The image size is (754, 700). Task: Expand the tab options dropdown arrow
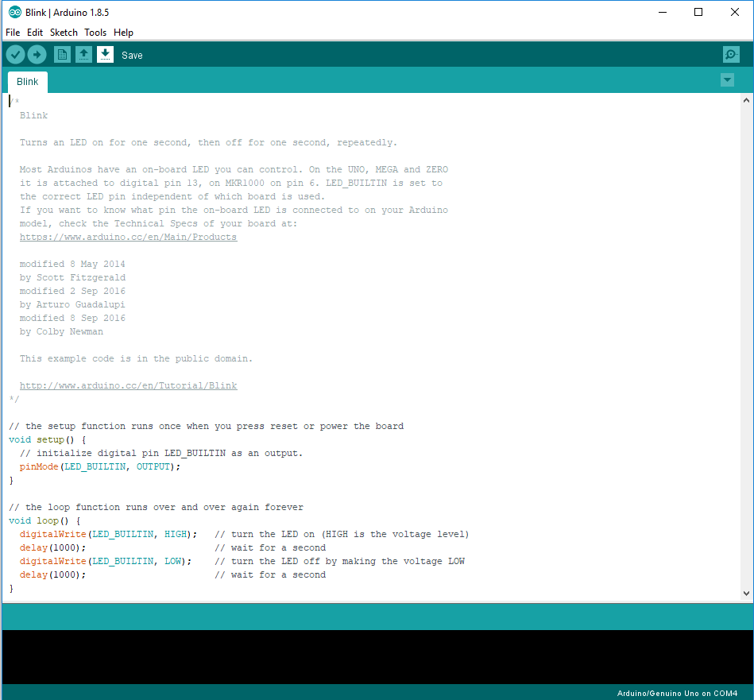[x=727, y=80]
